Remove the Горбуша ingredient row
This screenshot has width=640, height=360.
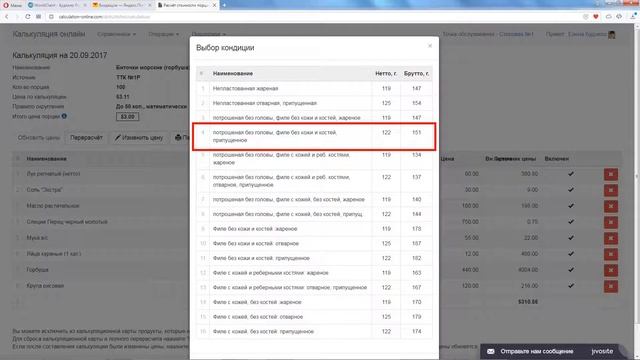[611, 270]
